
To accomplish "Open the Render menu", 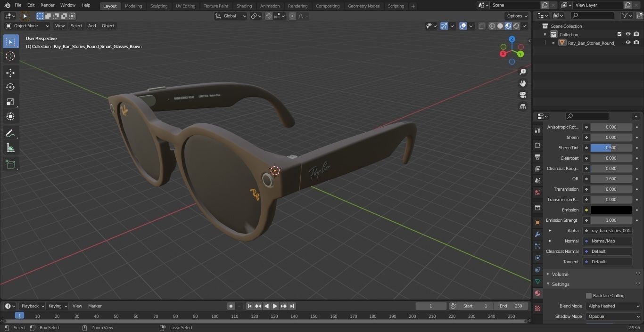I will [47, 5].
